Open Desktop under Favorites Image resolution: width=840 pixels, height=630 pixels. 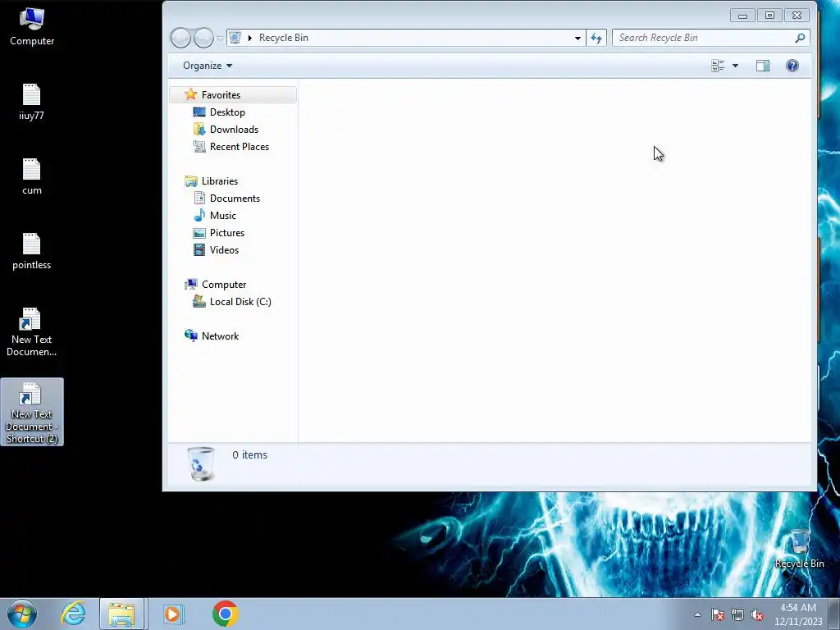click(x=227, y=112)
